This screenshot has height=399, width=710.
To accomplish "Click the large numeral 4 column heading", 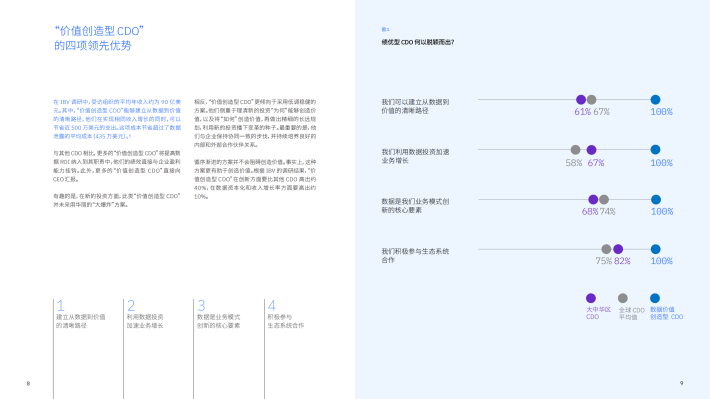I will tap(272, 305).
